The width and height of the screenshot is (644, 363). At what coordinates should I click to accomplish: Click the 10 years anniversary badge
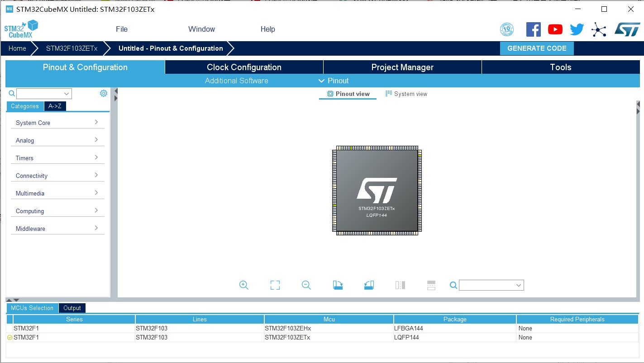[507, 29]
